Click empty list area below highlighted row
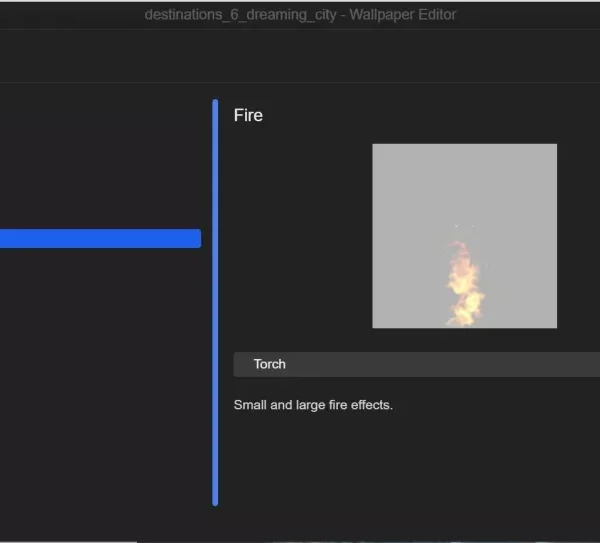600x543 pixels. (x=100, y=380)
